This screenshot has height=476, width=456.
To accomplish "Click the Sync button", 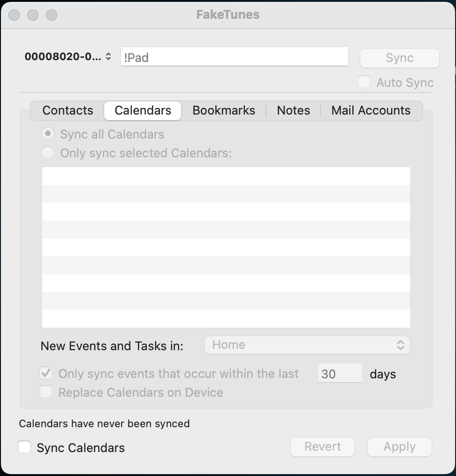I will coord(400,58).
